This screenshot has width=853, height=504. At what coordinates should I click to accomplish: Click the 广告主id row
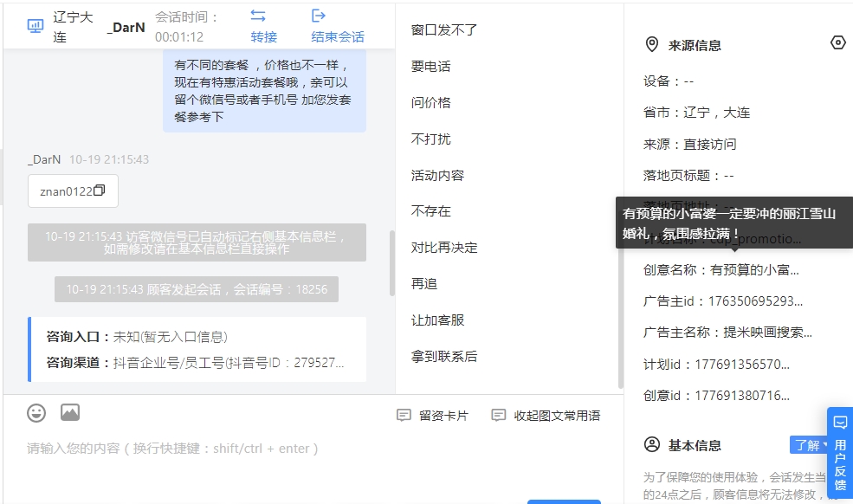tap(723, 301)
